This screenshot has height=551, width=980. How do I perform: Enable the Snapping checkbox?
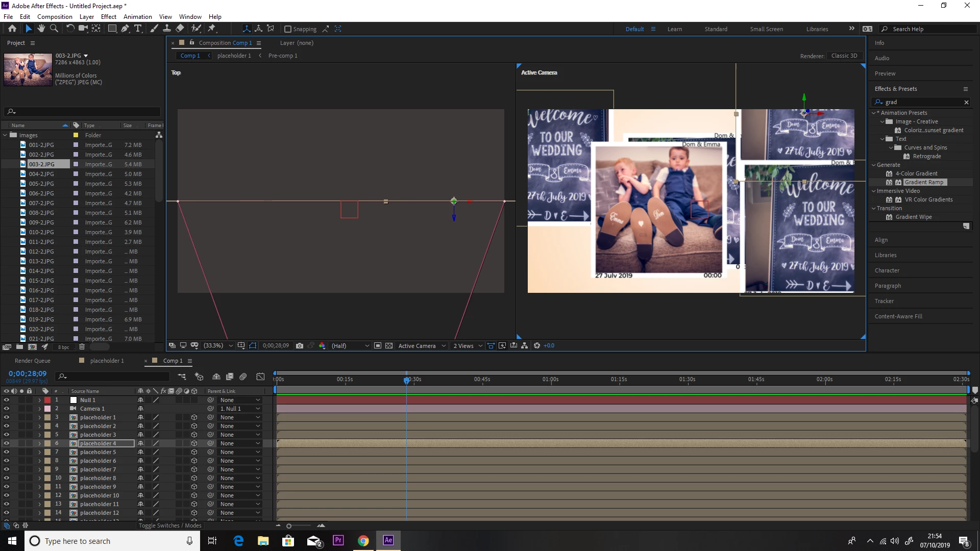tap(288, 29)
